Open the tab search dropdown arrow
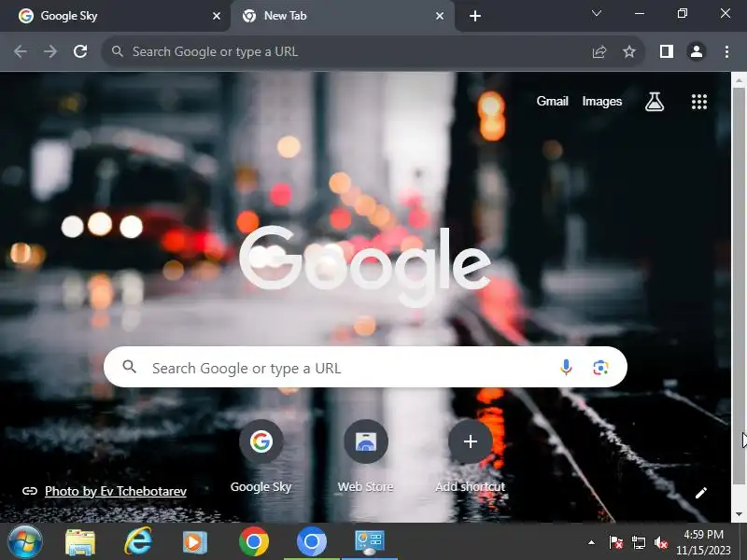Screen dimensions: 747x560 click(597, 13)
